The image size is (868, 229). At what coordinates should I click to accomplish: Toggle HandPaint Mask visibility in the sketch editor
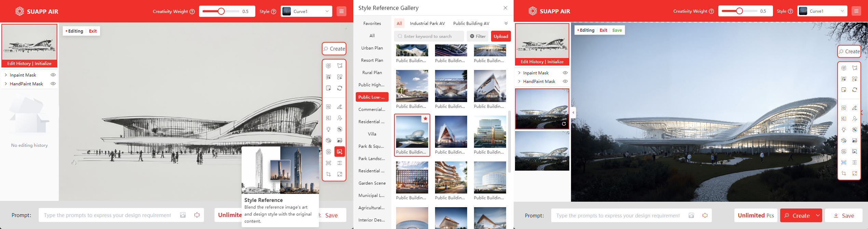53,84
